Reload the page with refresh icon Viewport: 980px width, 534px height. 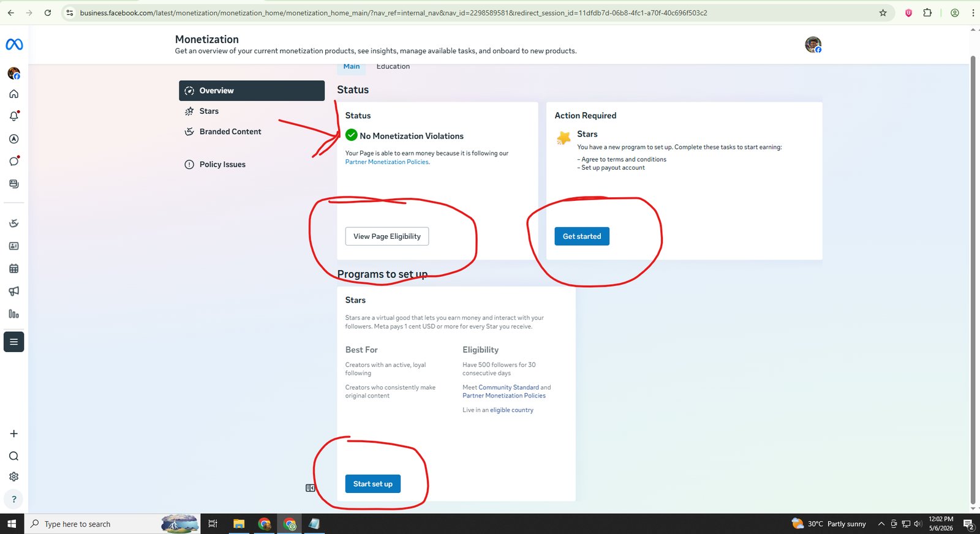tap(48, 12)
